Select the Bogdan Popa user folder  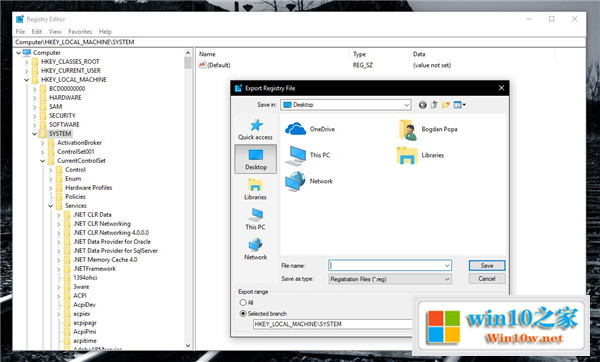pos(428,129)
